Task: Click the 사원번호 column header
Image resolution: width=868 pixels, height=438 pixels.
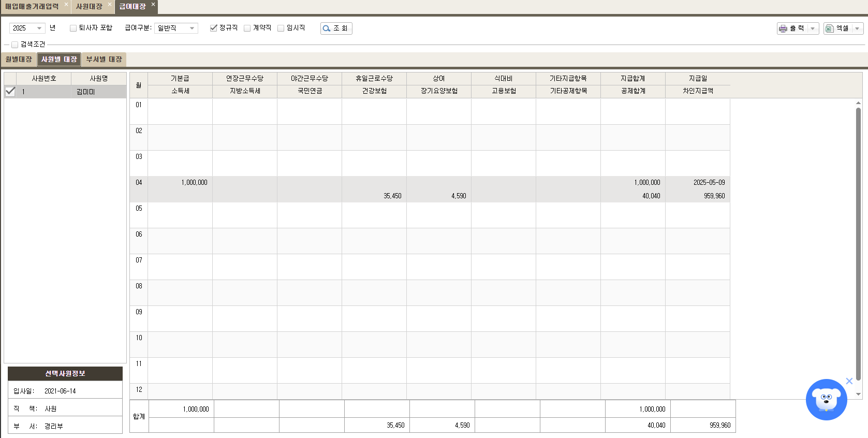Action: click(x=44, y=79)
